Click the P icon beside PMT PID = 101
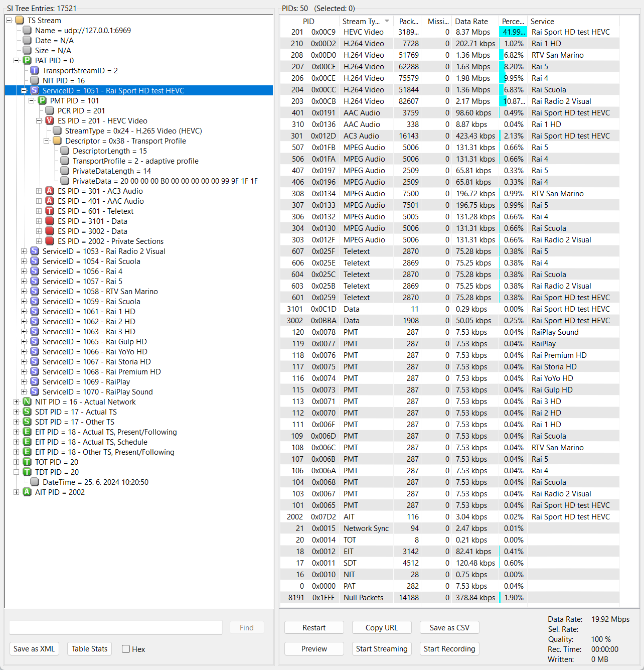The width and height of the screenshot is (644, 670). click(x=42, y=101)
